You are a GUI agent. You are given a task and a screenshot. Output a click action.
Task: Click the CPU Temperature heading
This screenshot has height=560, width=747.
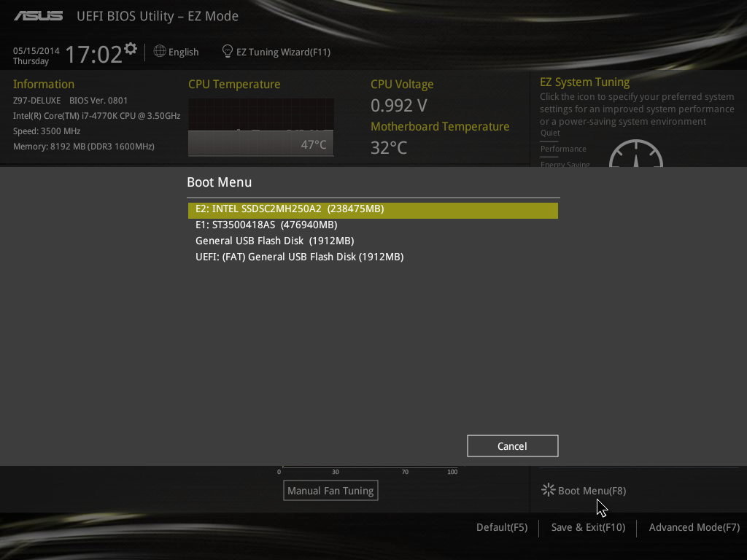(x=234, y=85)
